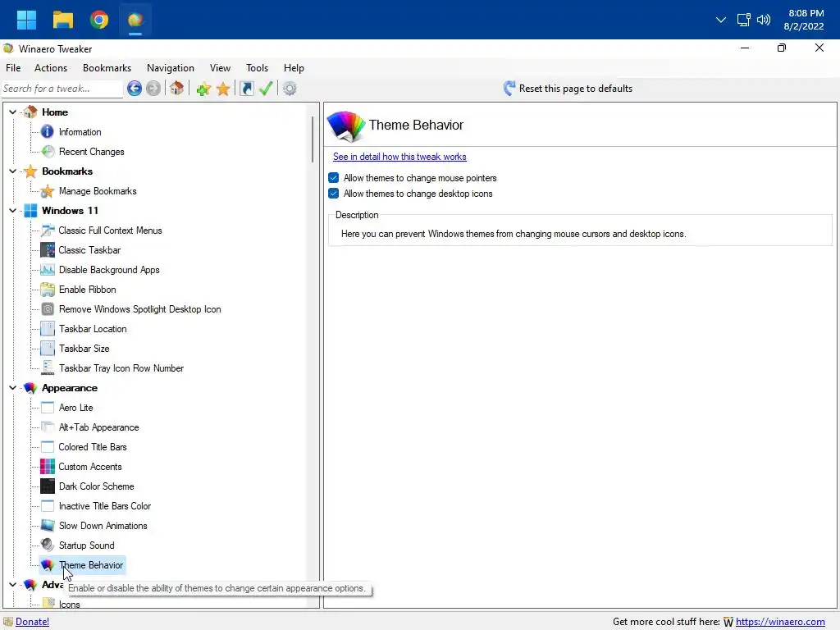
Task: Open the Navigation menu
Action: 171,68
